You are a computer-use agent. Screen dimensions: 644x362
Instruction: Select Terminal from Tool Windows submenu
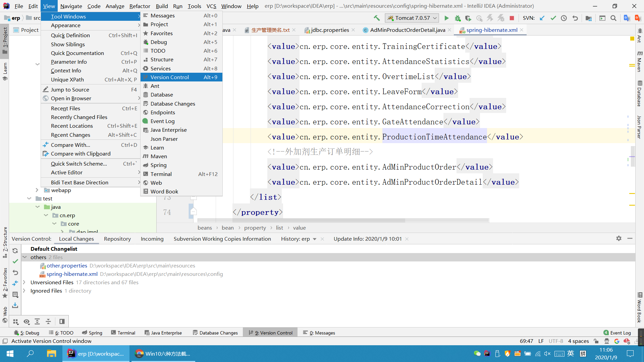[161, 174]
